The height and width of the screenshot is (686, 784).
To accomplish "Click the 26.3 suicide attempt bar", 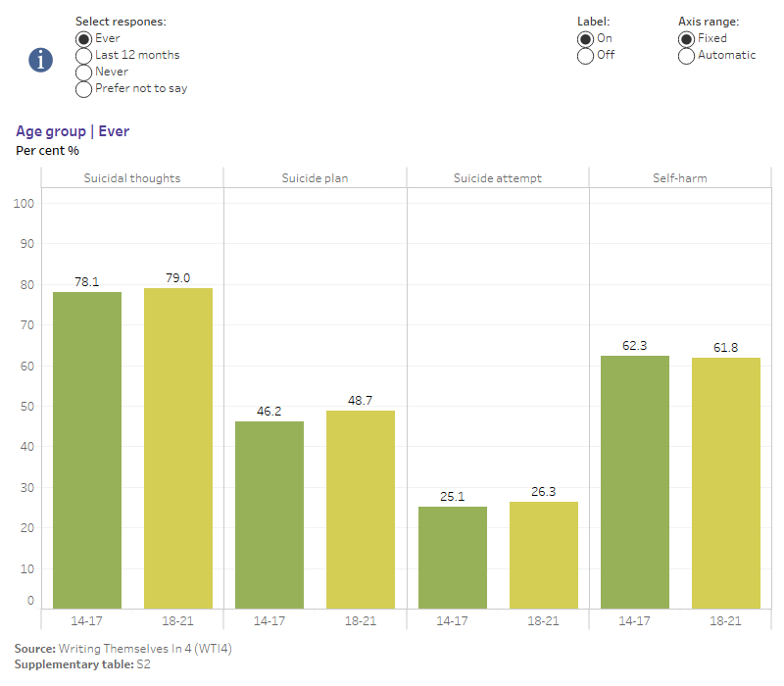I will [x=543, y=555].
